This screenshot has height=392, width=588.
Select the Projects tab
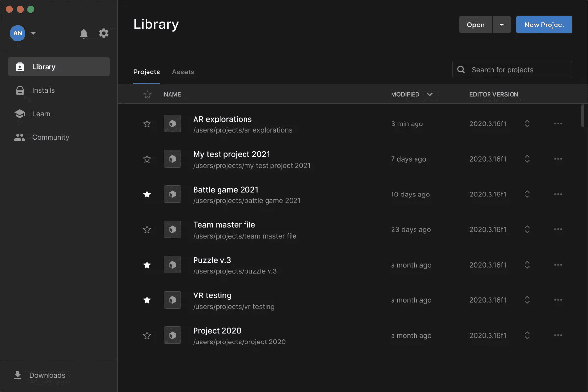point(147,72)
